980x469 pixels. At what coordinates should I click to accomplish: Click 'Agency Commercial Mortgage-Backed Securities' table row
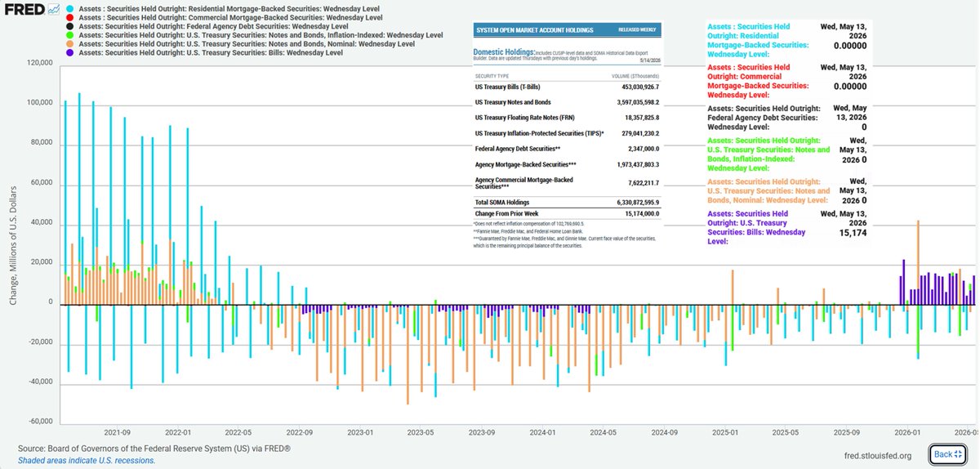coord(523,182)
